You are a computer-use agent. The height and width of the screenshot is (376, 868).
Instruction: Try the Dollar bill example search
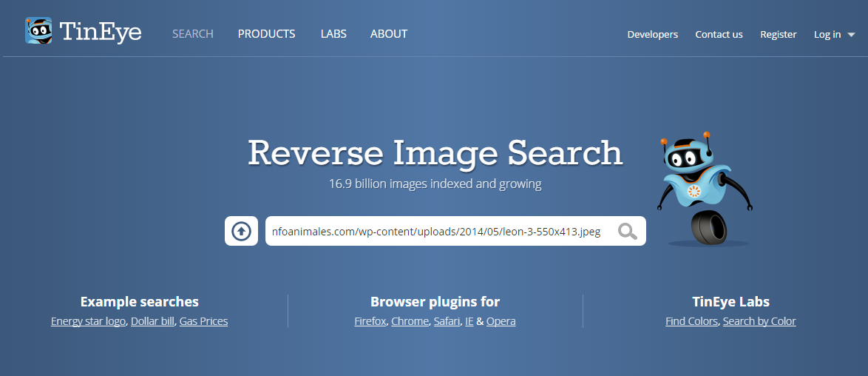point(153,321)
